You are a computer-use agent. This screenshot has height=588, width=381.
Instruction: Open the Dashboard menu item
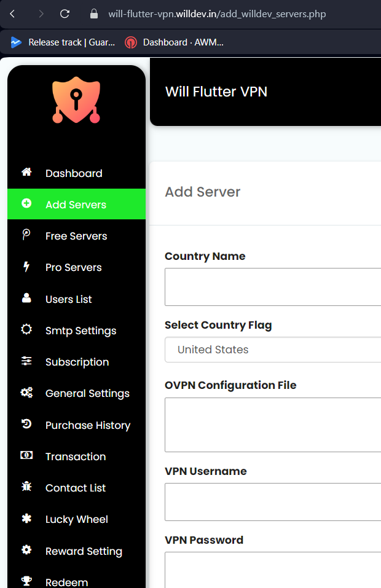pyautogui.click(x=76, y=173)
